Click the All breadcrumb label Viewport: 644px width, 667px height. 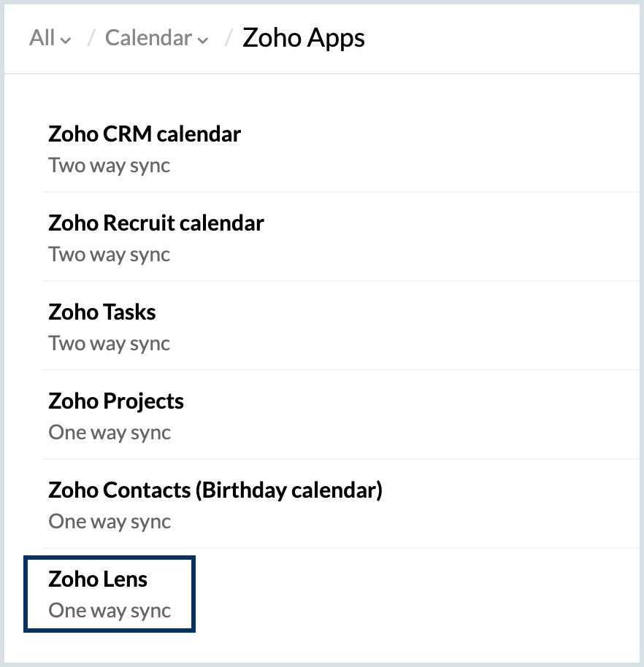pos(42,38)
